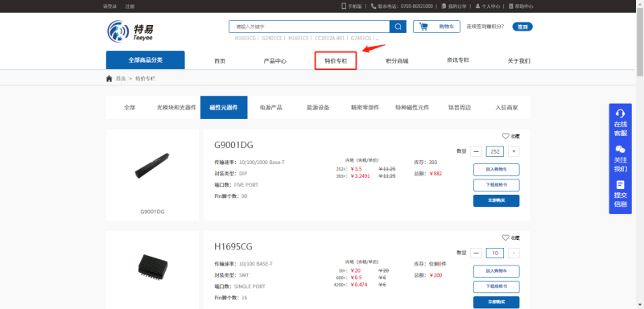Increase G9001DG quantity with plus button
The image size is (644, 309).
pos(514,151)
